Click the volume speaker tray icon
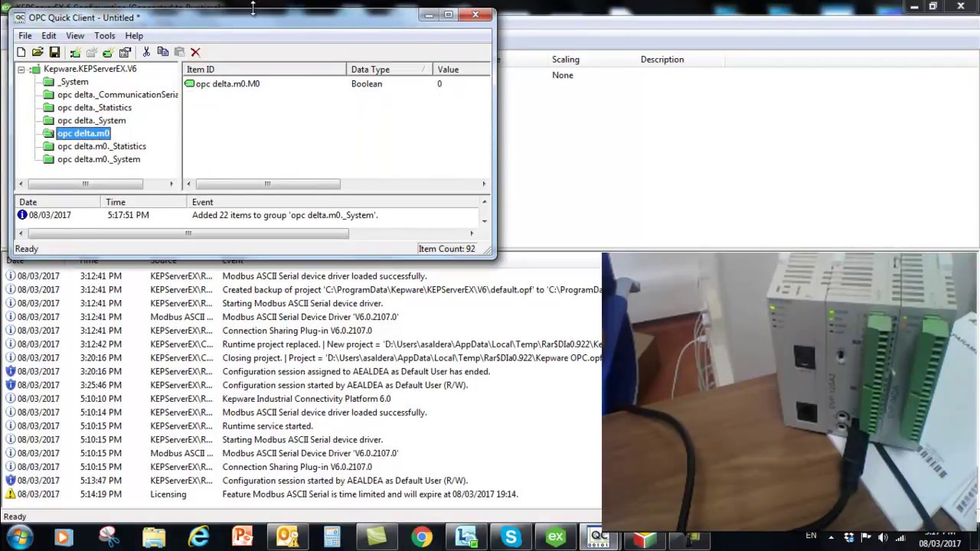980x551 pixels. click(x=883, y=537)
